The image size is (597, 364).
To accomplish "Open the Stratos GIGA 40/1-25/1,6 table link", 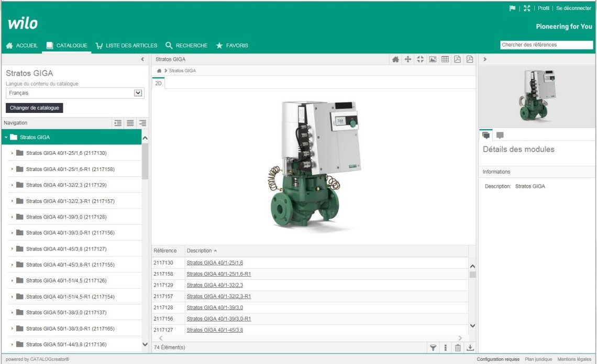I will pos(215,263).
